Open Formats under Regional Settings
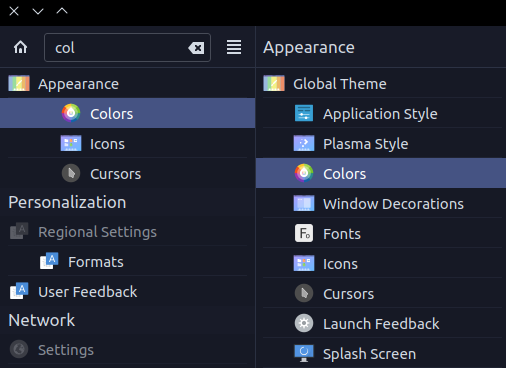The height and width of the screenshot is (368, 506). coord(127,262)
